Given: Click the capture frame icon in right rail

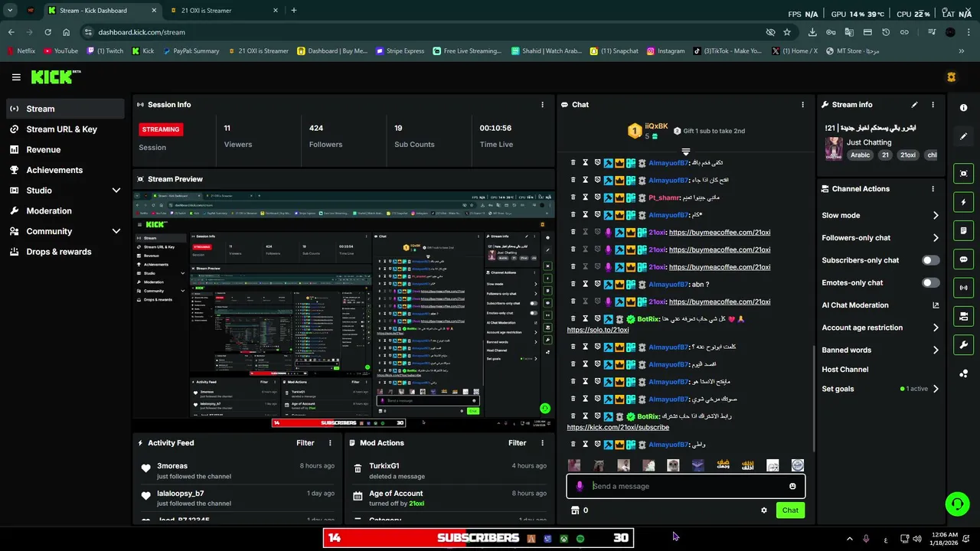Looking at the screenshot, I should tap(964, 174).
